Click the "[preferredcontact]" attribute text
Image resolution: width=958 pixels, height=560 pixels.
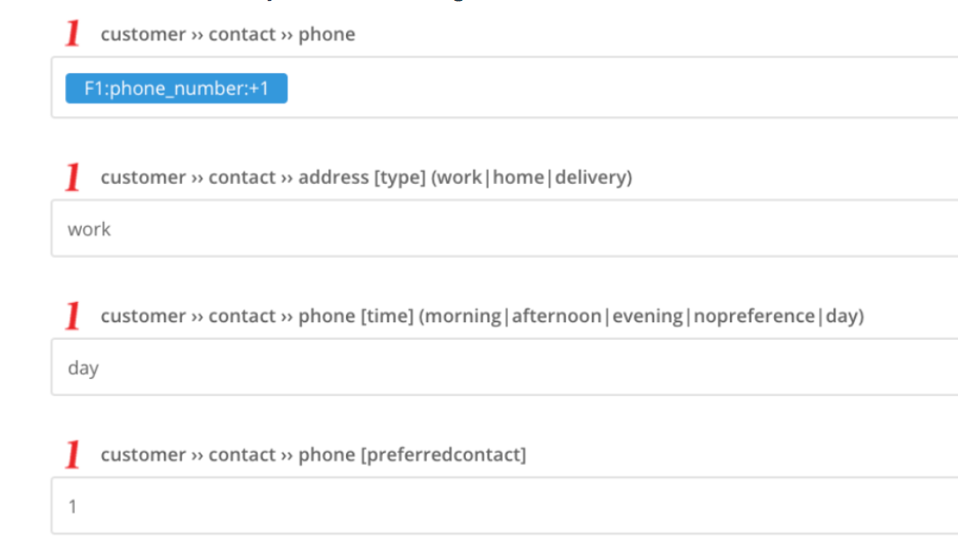pos(443,454)
